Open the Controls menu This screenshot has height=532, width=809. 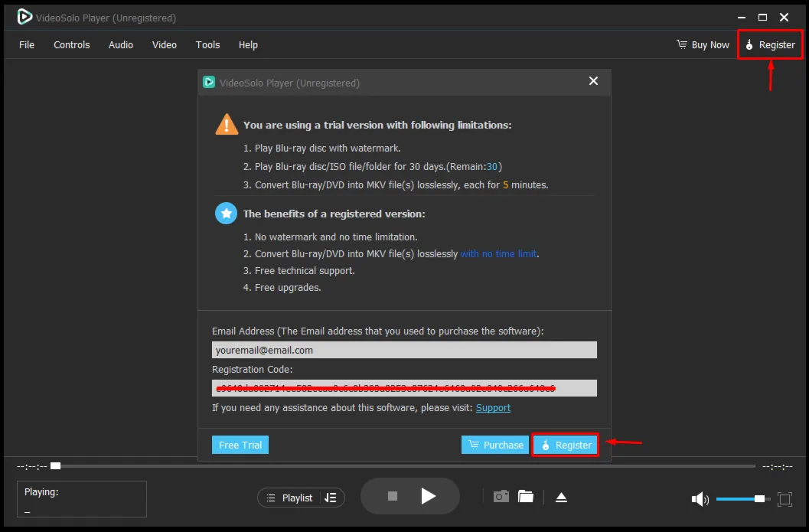pos(72,45)
